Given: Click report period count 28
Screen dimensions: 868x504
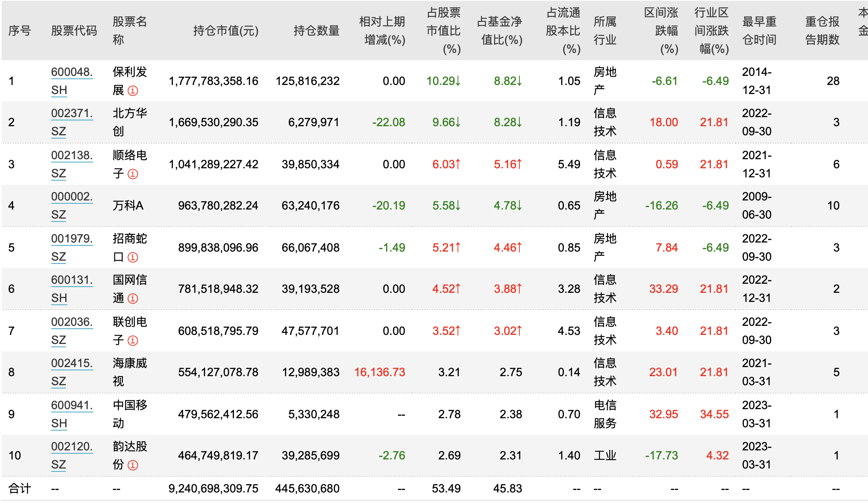Looking at the screenshot, I should [833, 81].
